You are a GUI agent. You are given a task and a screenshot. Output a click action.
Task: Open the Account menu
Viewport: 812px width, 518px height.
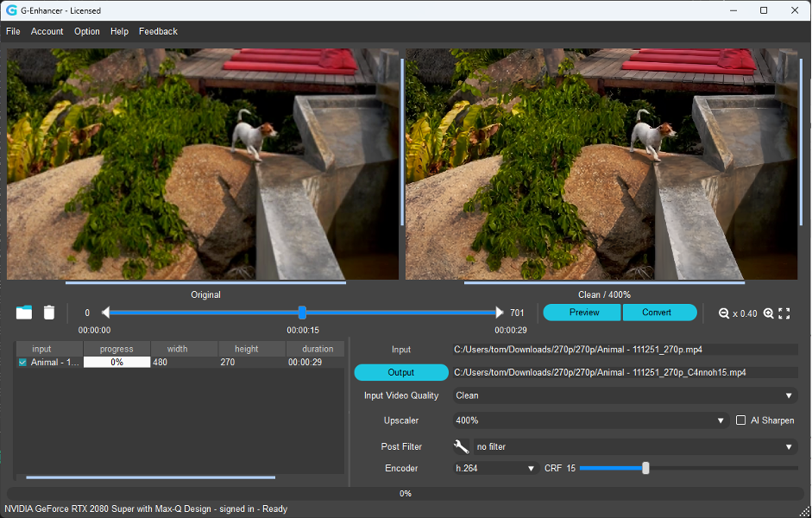(47, 31)
